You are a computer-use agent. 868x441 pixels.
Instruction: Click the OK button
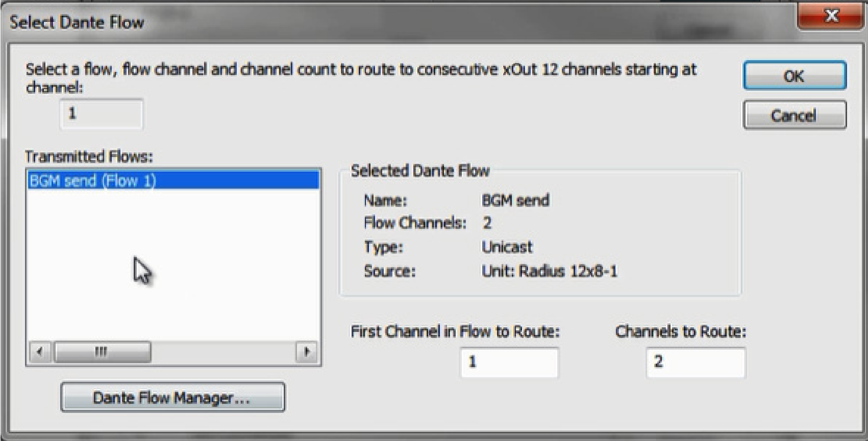(794, 76)
